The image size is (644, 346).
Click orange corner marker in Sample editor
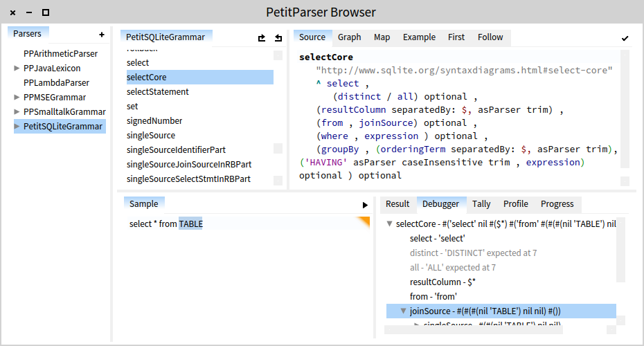pyautogui.click(x=364, y=221)
